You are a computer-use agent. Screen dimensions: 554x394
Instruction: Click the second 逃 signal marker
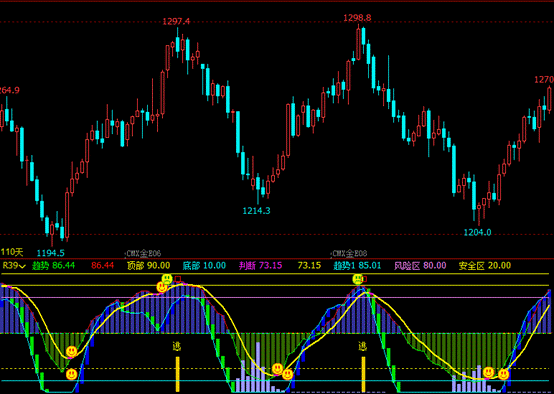[363, 346]
